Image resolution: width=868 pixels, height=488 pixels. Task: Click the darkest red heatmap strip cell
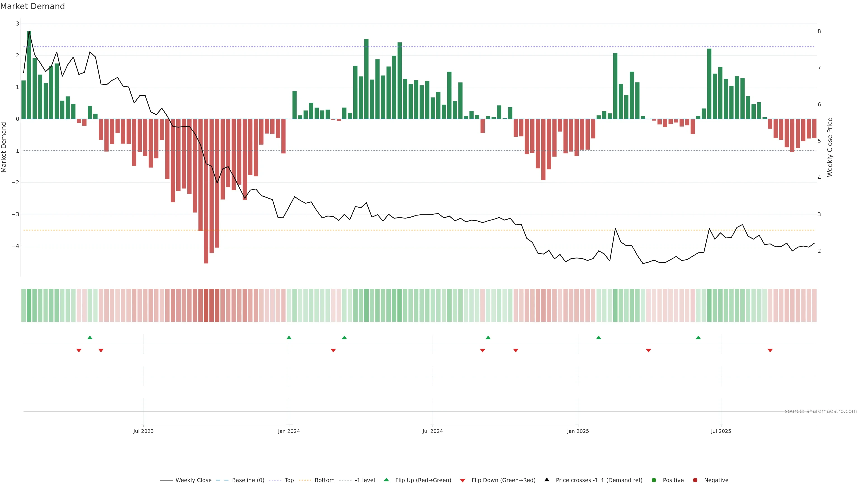(x=206, y=305)
